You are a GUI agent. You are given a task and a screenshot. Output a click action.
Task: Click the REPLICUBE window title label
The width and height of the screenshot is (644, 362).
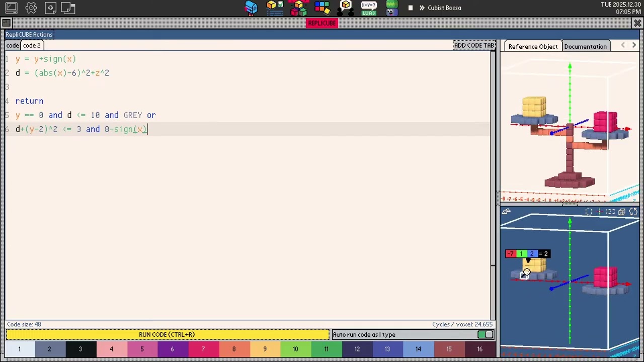pos(322,23)
